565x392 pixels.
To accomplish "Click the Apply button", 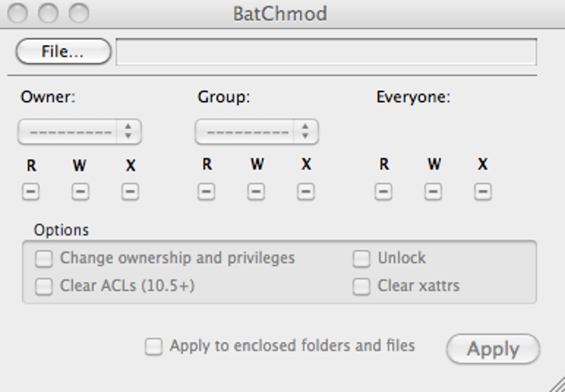I will [493, 349].
